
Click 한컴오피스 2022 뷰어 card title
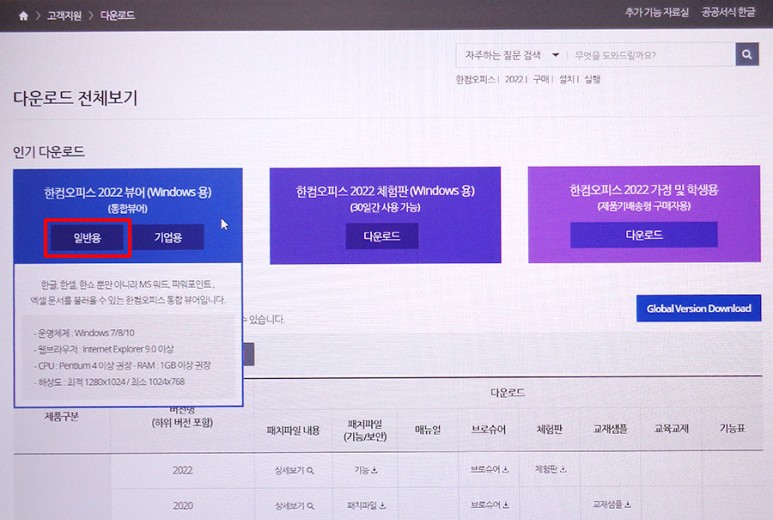point(128,192)
